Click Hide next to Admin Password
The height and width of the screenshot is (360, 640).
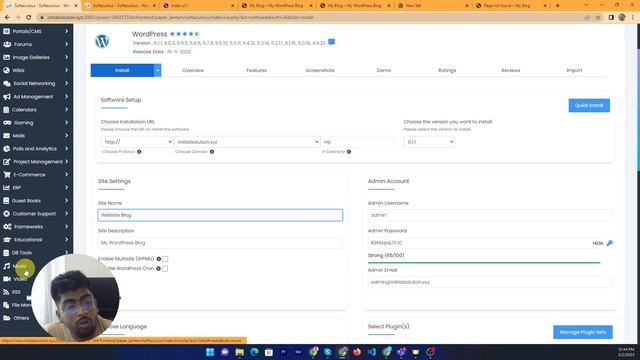pyautogui.click(x=598, y=243)
